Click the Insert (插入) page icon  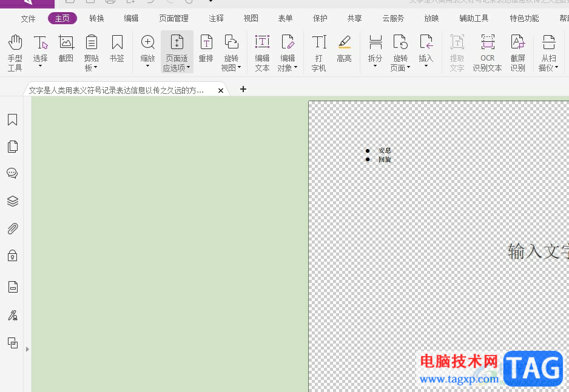426,42
